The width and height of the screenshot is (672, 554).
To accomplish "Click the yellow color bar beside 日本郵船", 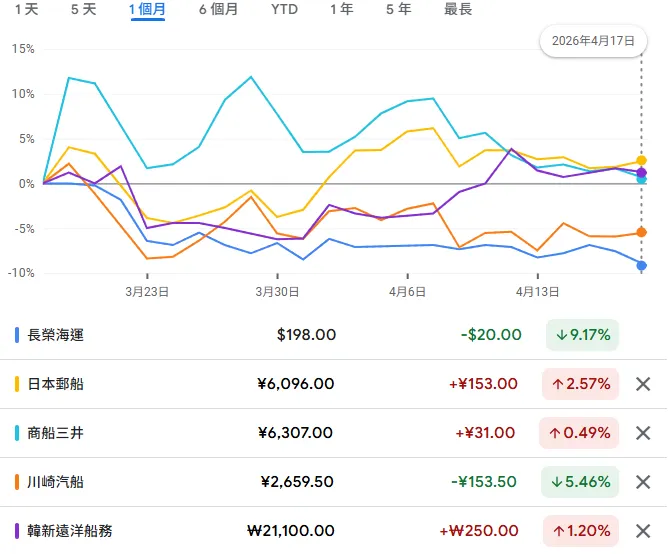I will (17, 384).
